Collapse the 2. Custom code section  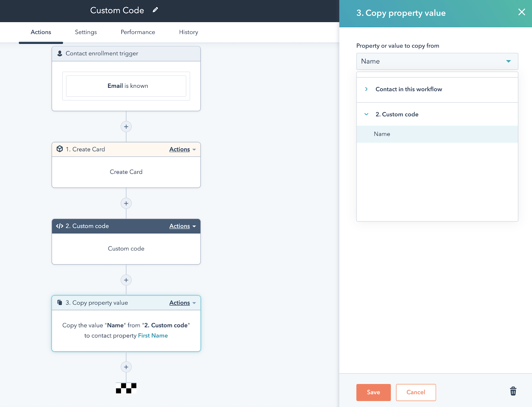[366, 114]
